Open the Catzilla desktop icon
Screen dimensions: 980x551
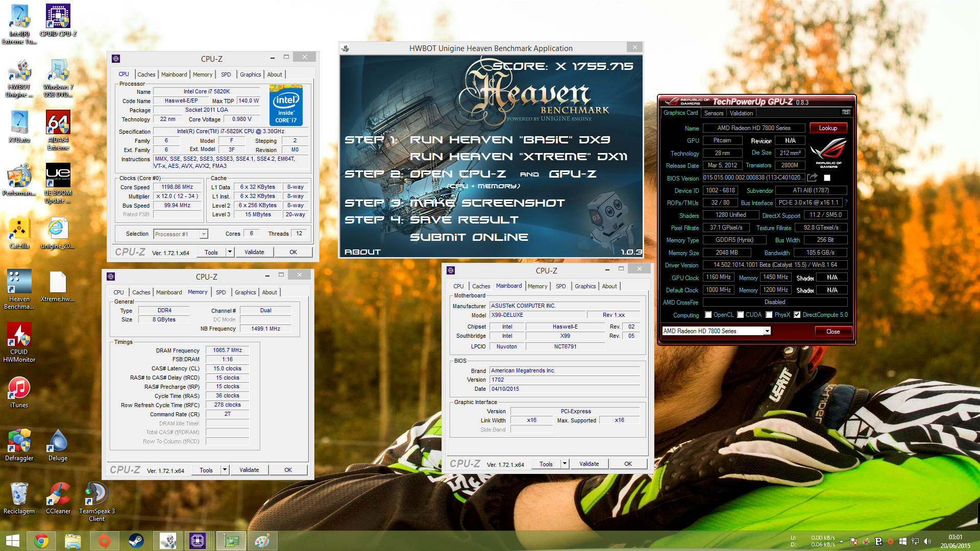[x=19, y=233]
